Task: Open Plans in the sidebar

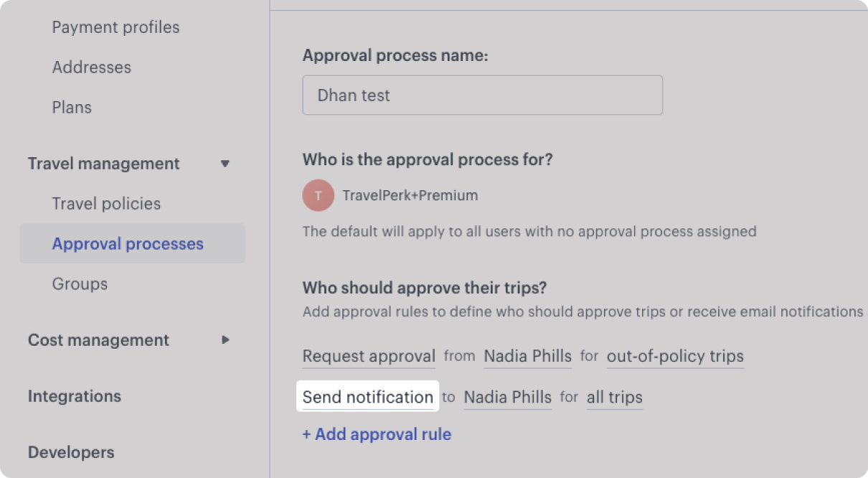Action: 72,108
